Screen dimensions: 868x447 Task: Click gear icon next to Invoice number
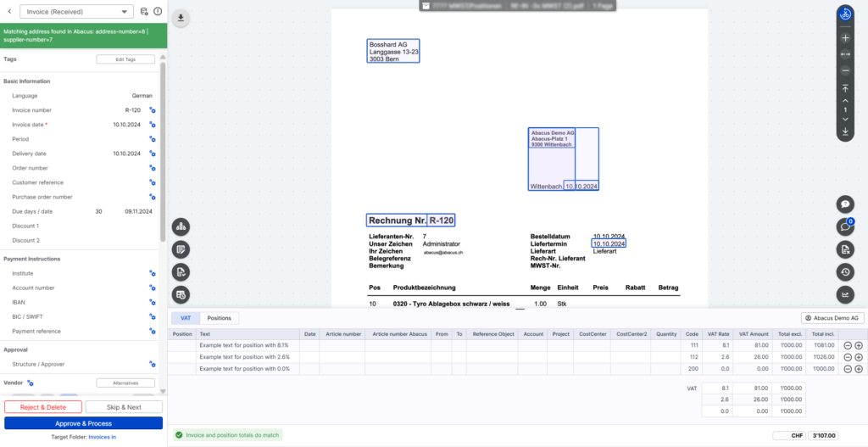[153, 110]
